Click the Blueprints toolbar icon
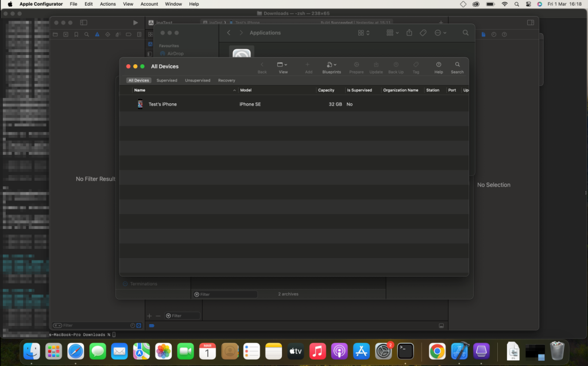The width and height of the screenshot is (588, 366). point(331,65)
